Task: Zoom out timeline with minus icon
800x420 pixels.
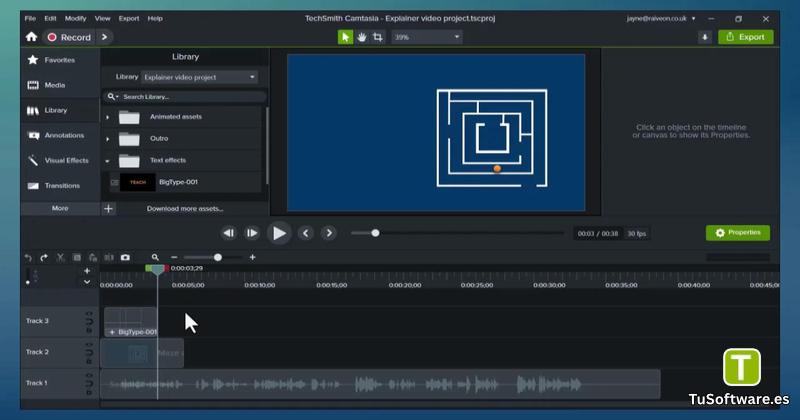Action: coord(174,258)
